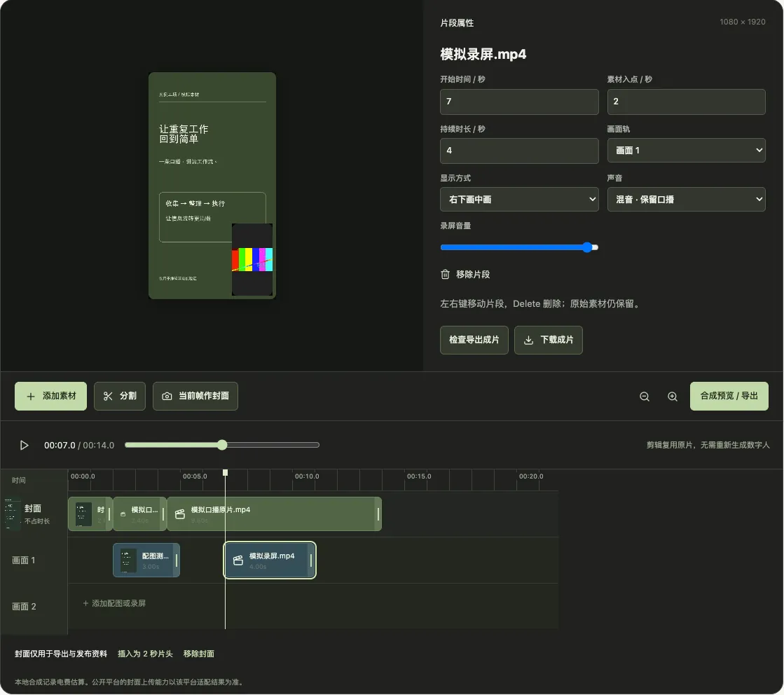Click the scissors 分割 split tool
This screenshot has width=784, height=695.
(x=120, y=396)
